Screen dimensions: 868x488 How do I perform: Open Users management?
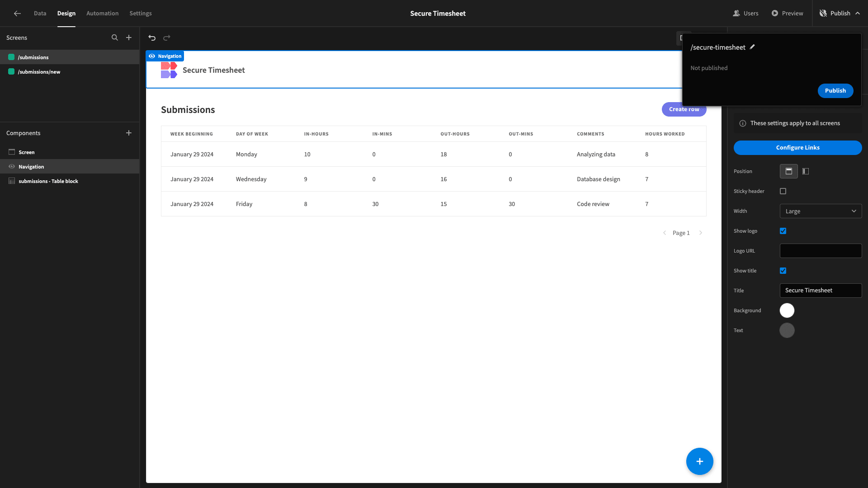point(745,14)
